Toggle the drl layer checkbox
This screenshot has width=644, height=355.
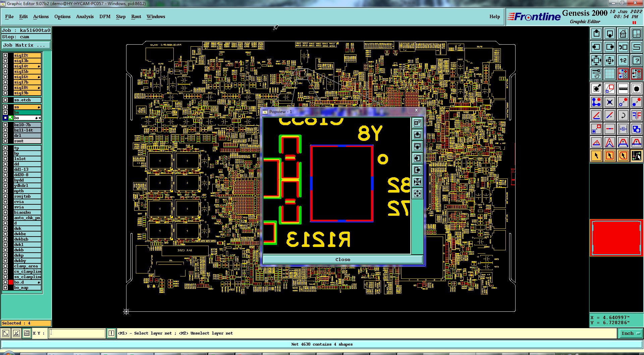pos(5,136)
